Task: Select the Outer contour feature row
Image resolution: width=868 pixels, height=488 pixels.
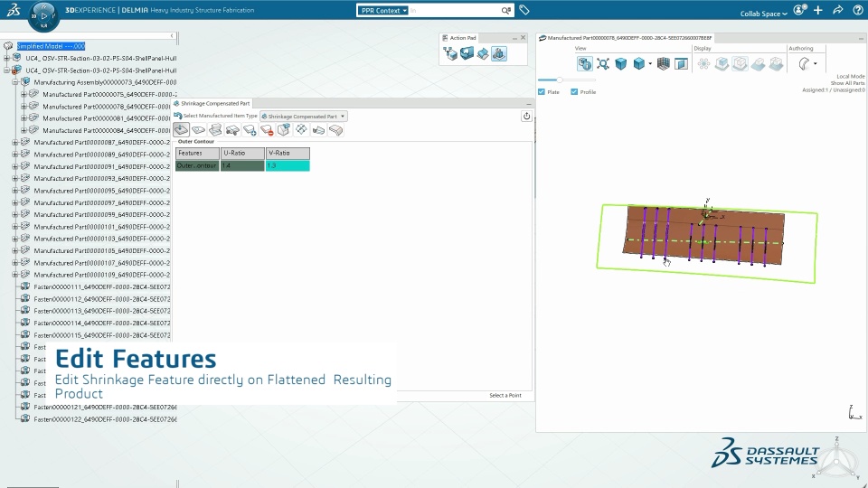Action: point(197,165)
